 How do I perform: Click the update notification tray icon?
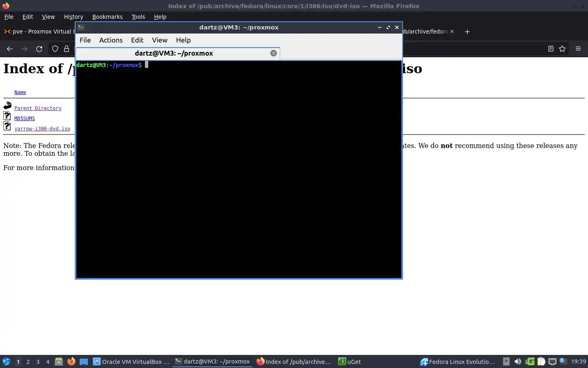coord(563,361)
